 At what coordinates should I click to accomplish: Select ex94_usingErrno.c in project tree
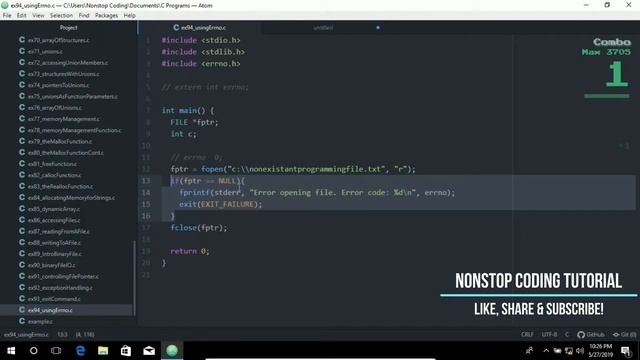(50, 310)
